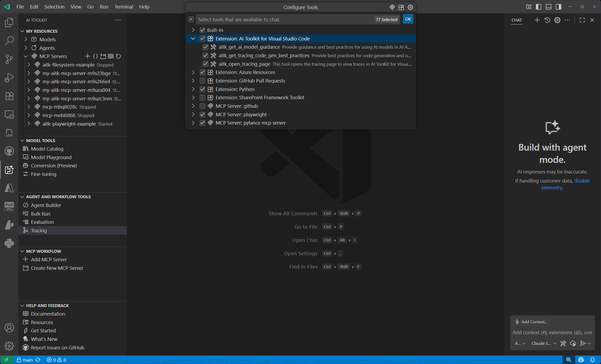The height and width of the screenshot is (364, 601).
Task: Expand the Built-In tools group
Action: [x=193, y=30]
